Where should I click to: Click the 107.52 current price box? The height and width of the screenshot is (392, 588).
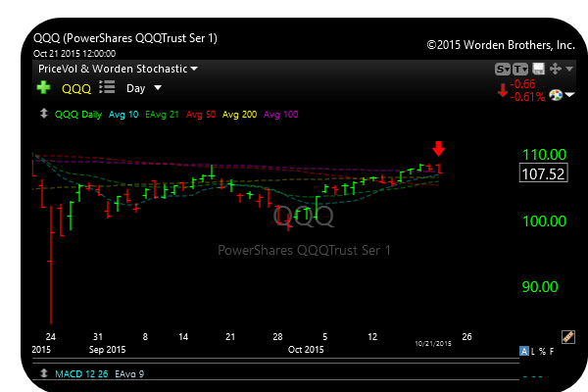pyautogui.click(x=543, y=172)
